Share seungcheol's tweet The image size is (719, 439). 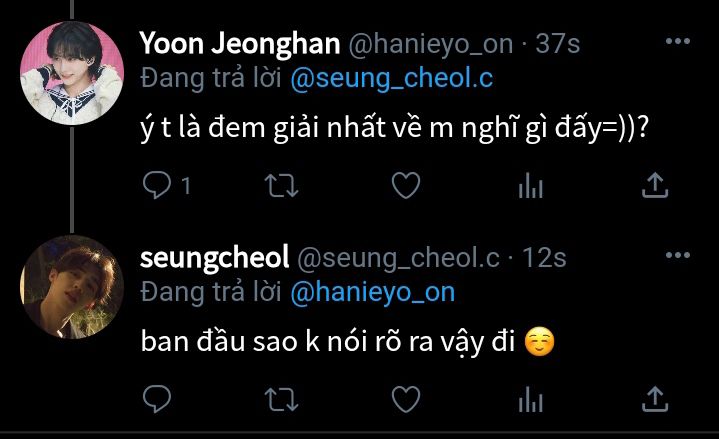(655, 399)
